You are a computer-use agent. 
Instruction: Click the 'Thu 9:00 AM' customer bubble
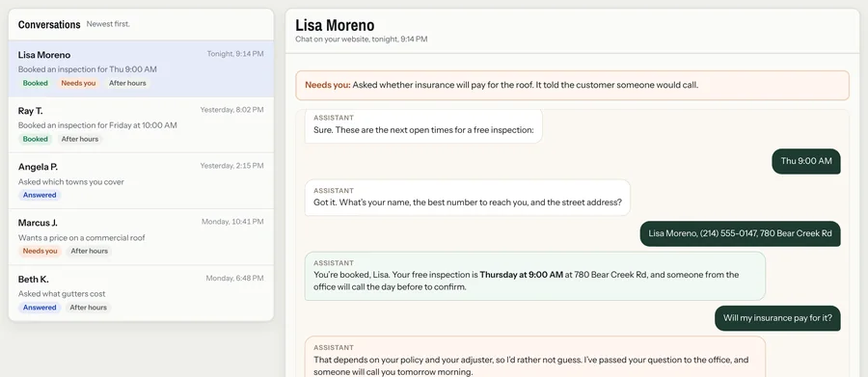(x=806, y=161)
